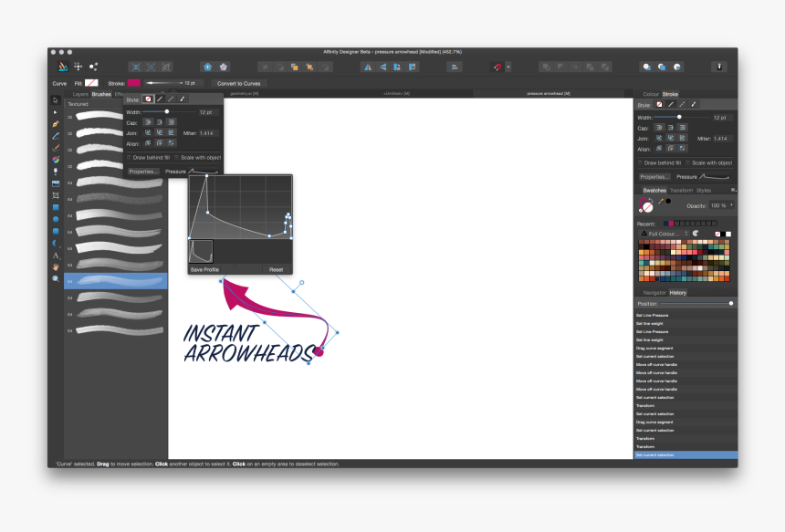Select the highlighted blue brush stroke preset
The width and height of the screenshot is (785, 532).
point(116,281)
